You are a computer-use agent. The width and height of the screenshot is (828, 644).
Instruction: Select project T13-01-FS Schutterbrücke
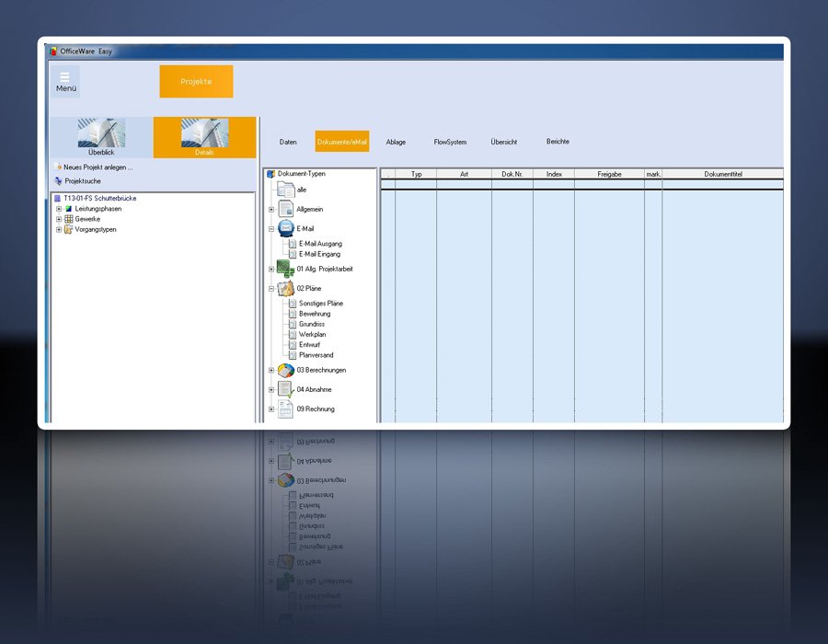click(99, 199)
